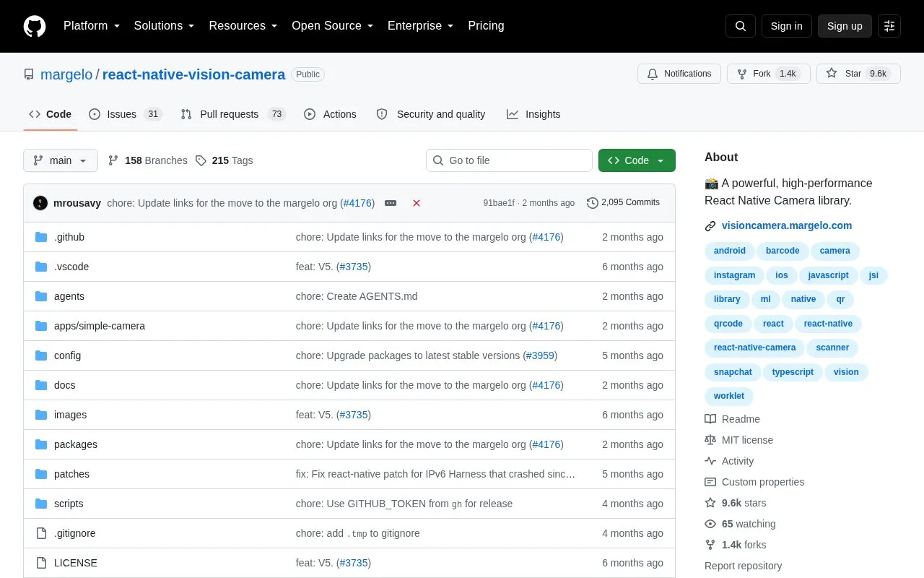
Task: Click the watching eye icon
Action: [x=710, y=524]
